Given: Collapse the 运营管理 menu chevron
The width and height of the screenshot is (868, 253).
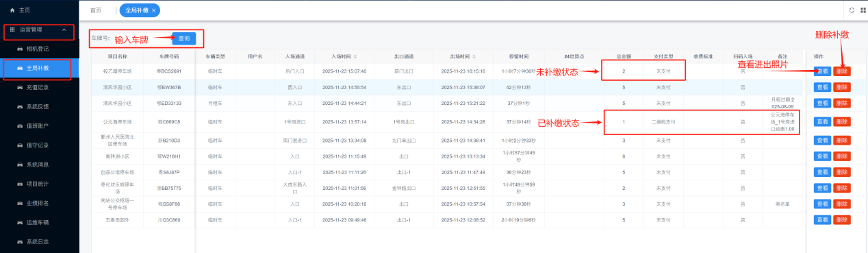Looking at the screenshot, I should pos(64,30).
